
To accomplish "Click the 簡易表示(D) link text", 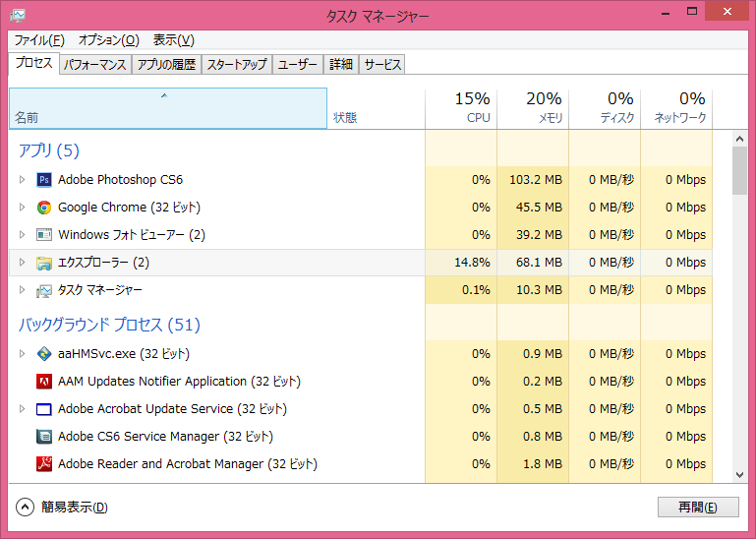I will click(75, 508).
